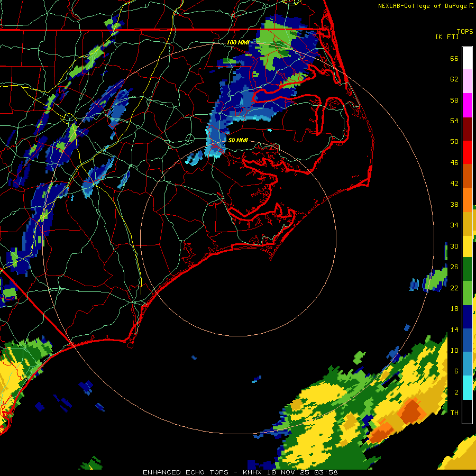Image resolution: width=476 pixels, height=476 pixels.
Task: Click the yellow legend swatch
Action: [467, 246]
